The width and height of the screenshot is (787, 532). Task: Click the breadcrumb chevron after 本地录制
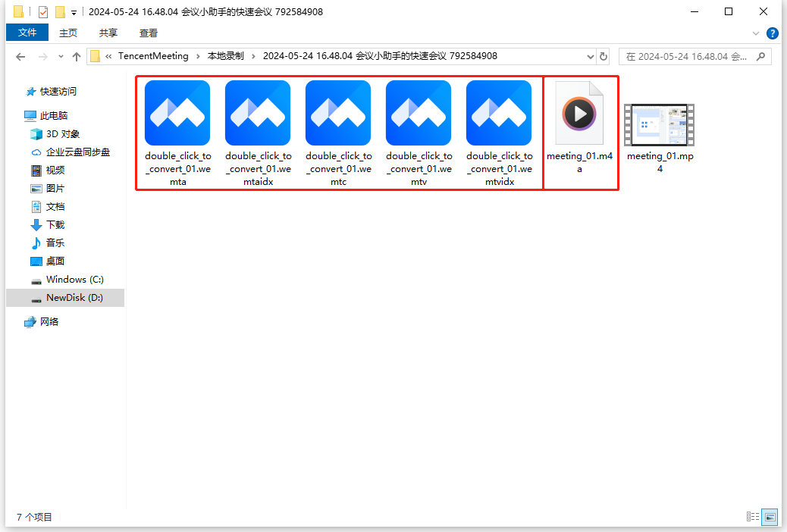click(253, 57)
